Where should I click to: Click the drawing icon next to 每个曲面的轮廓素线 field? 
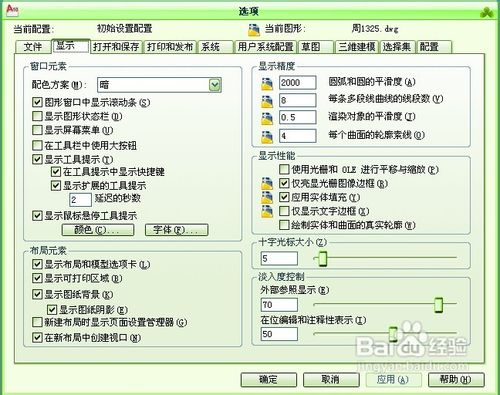point(267,136)
